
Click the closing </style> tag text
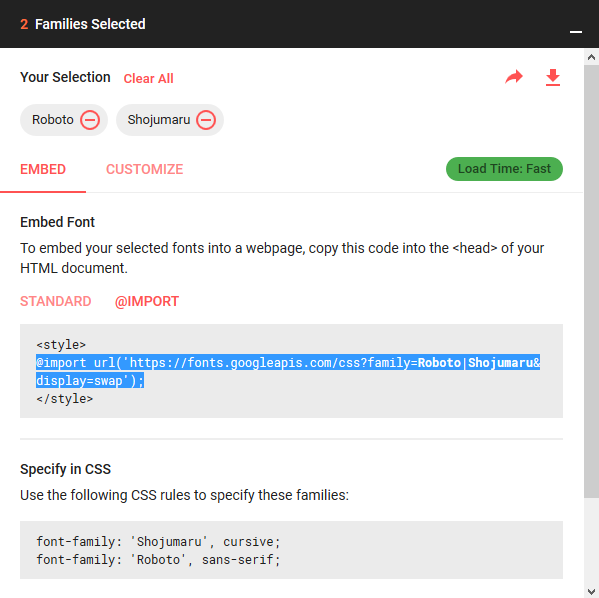point(65,399)
